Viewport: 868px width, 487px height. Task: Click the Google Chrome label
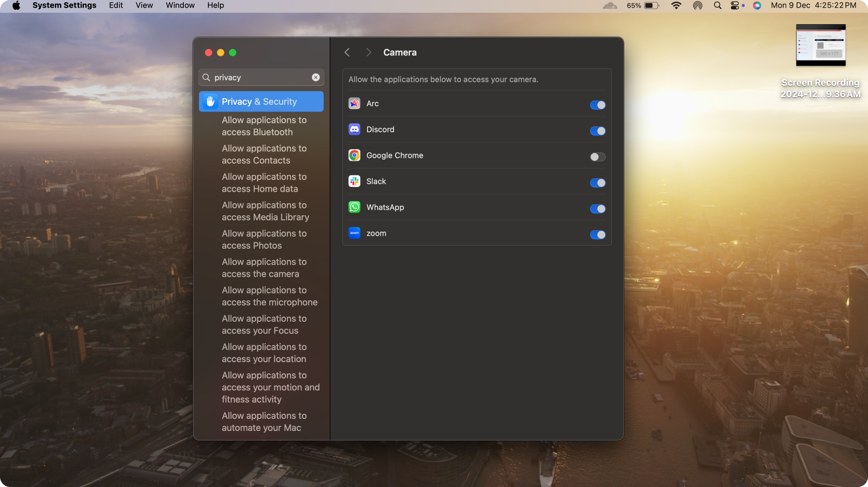pos(394,155)
